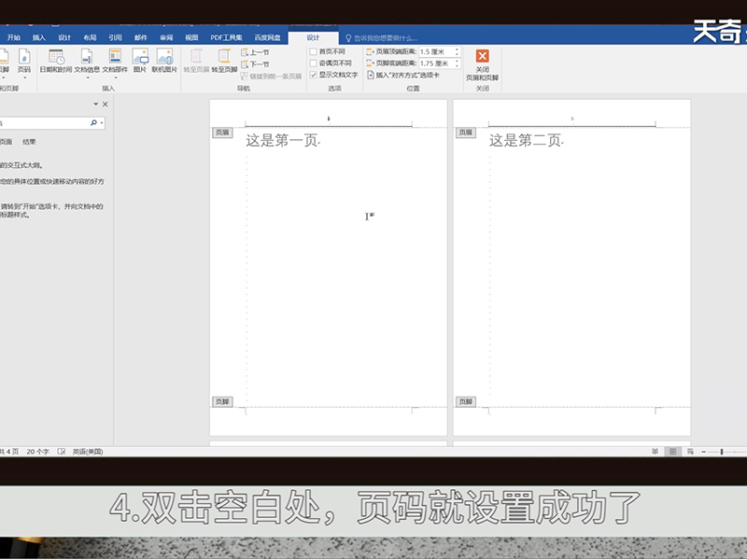Click 上一节 (Previous Section) button

click(255, 52)
